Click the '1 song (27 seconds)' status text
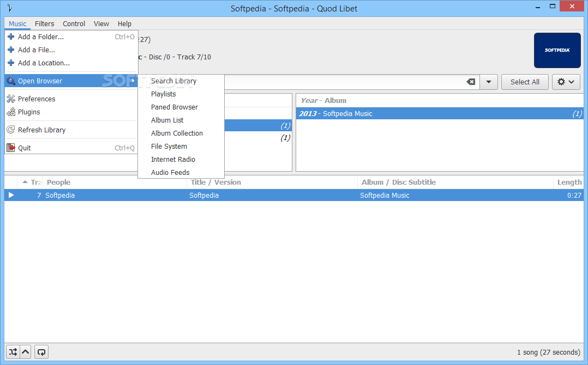This screenshot has height=365, width=588. coord(549,352)
